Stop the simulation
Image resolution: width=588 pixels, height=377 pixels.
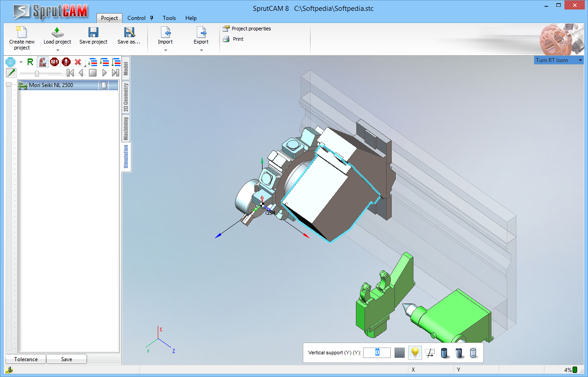click(x=92, y=73)
